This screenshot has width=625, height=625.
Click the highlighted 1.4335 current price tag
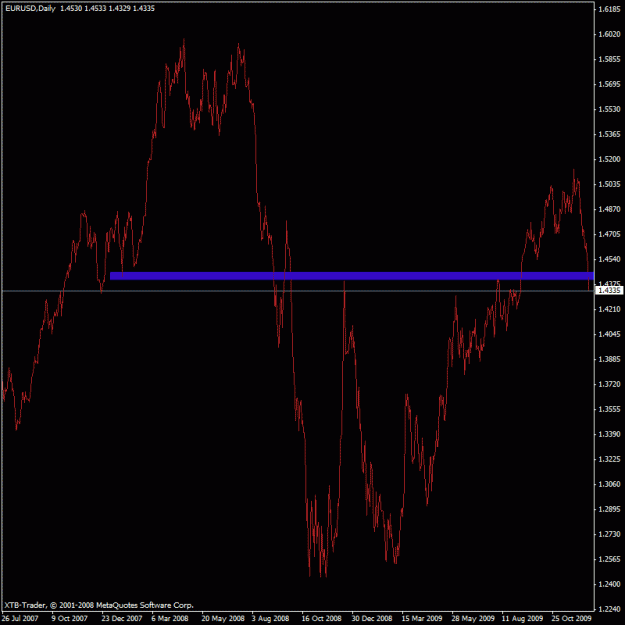(x=609, y=291)
